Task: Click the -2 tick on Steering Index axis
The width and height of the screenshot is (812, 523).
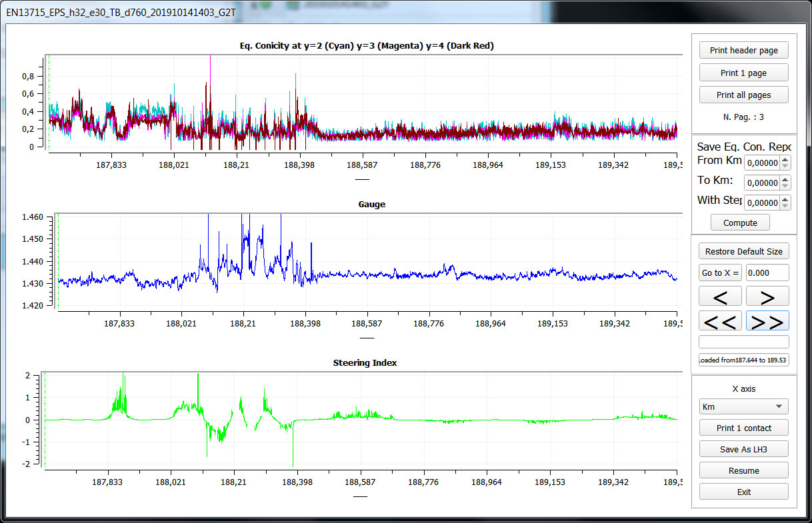Action: tap(26, 464)
